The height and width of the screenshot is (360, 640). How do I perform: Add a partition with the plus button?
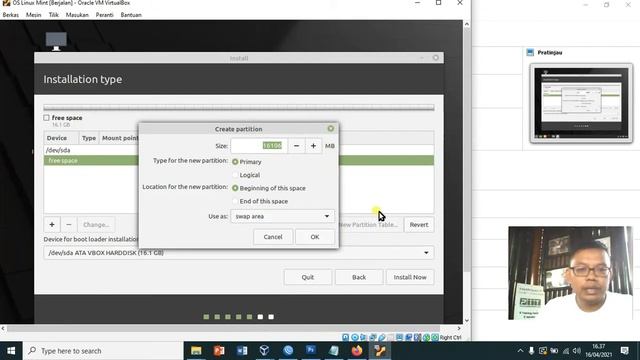pyautogui.click(x=52, y=224)
